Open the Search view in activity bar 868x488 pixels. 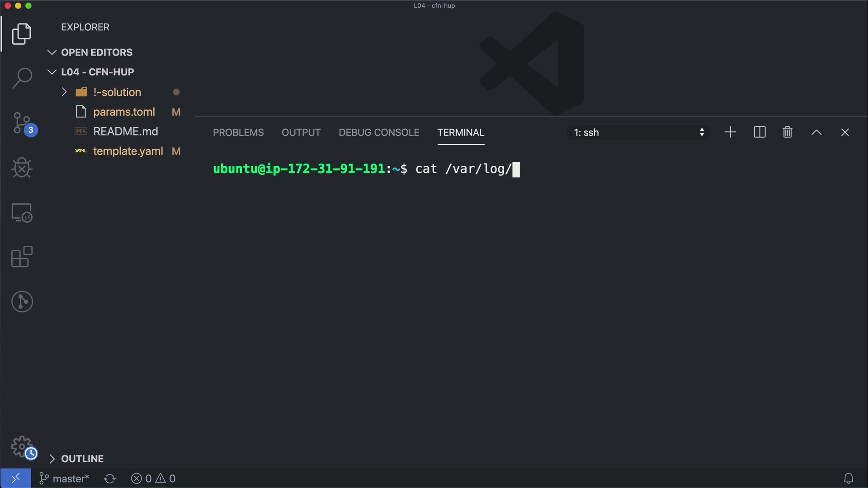point(22,78)
